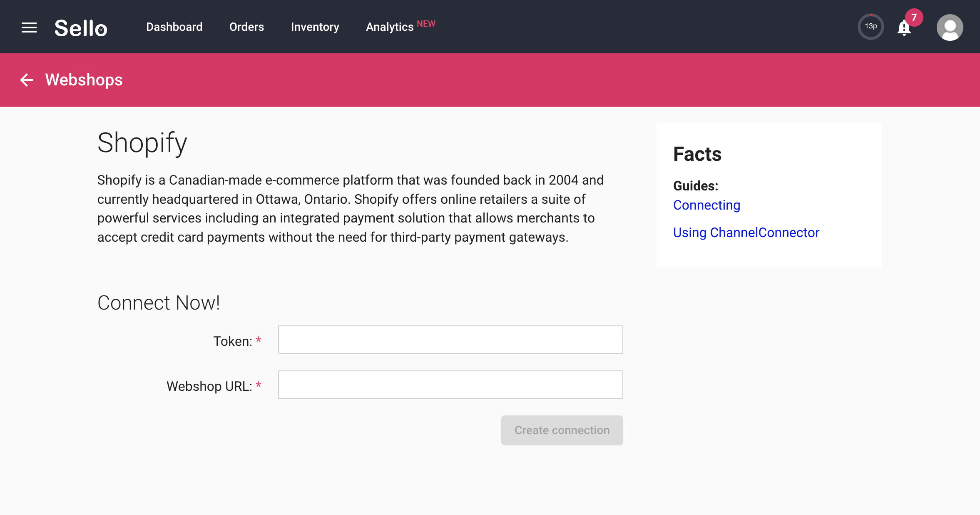Open the Analytics menu item
This screenshot has width=980, height=515.
(x=390, y=27)
